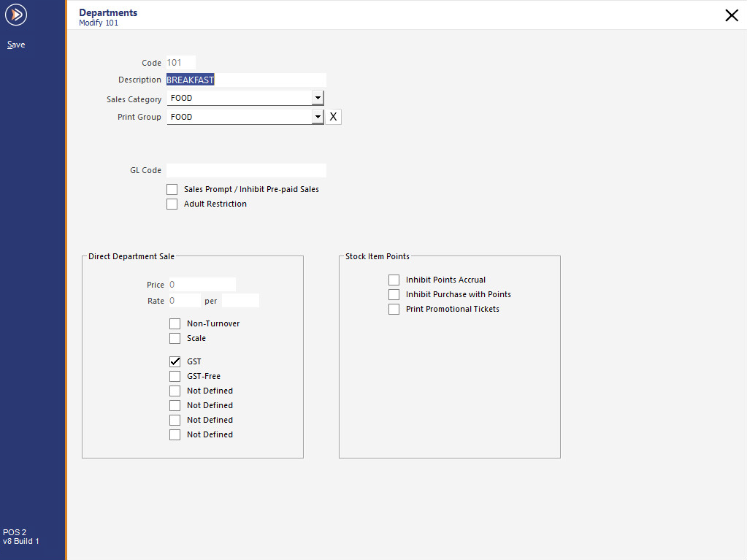Screen dimensions: 747x560
Task: Clear the Print Group using the X button
Action: [333, 116]
